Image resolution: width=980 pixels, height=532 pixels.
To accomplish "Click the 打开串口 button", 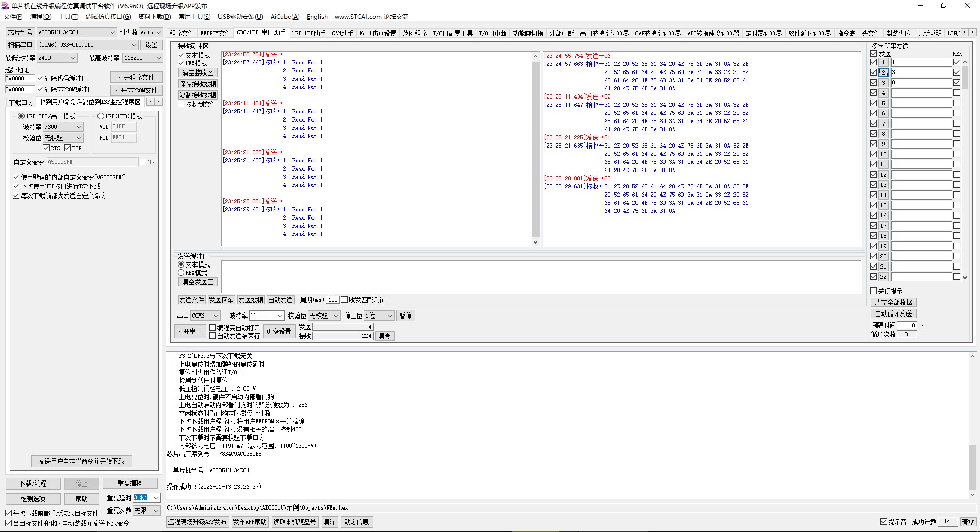I will (x=189, y=332).
